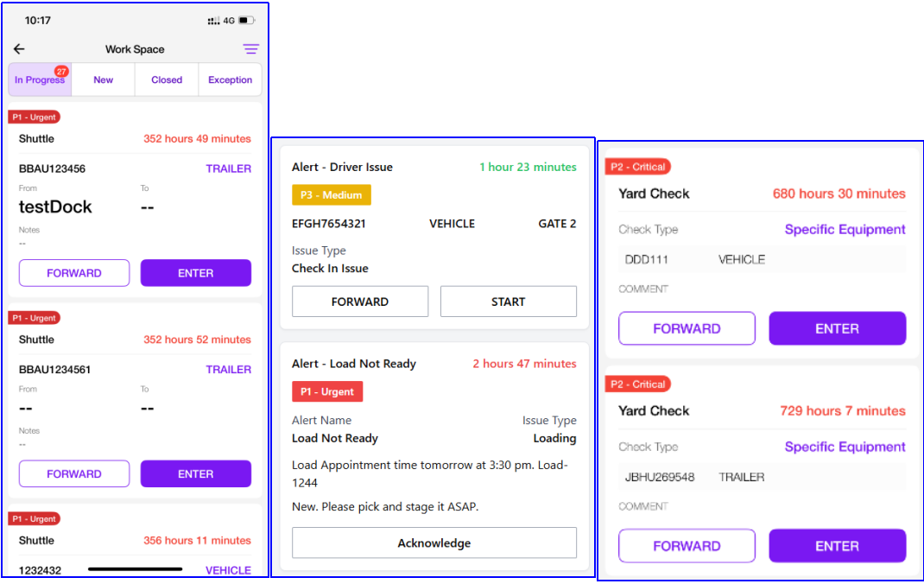The width and height of the screenshot is (924, 584).
Task: Open the filter menu icon in Work Space
Action: pyautogui.click(x=251, y=49)
